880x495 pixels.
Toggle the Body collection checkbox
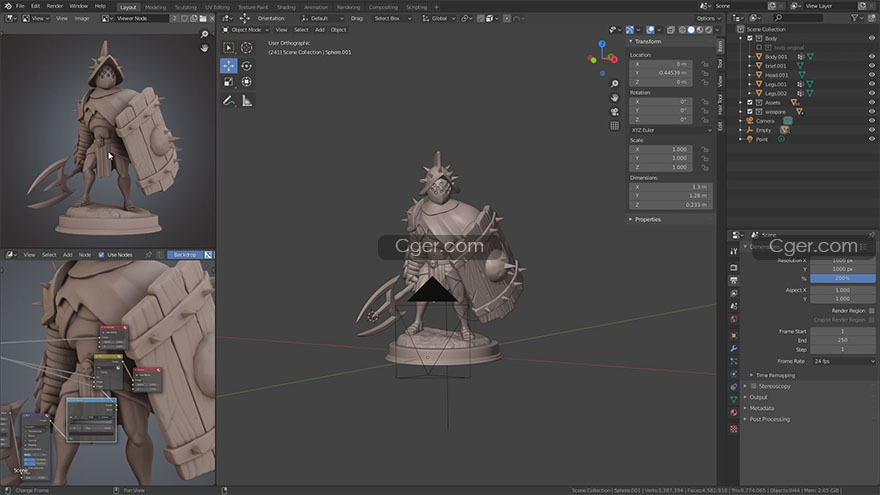tap(749, 38)
